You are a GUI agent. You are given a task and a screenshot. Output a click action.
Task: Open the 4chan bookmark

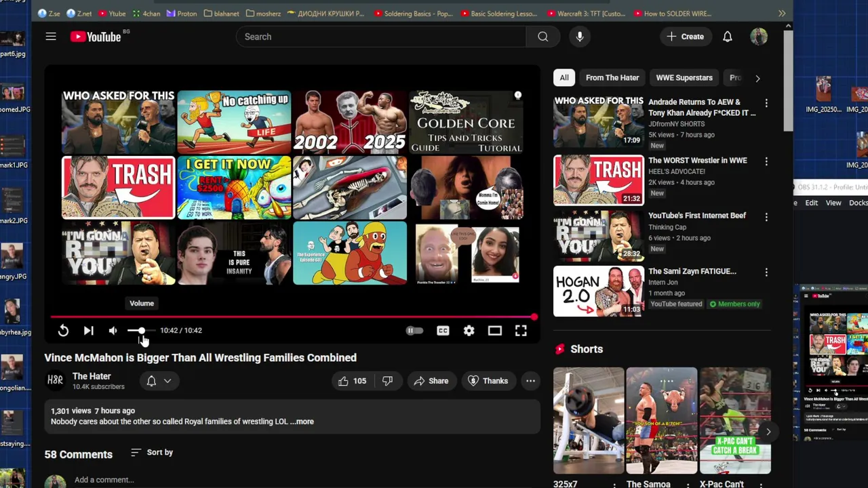(146, 14)
